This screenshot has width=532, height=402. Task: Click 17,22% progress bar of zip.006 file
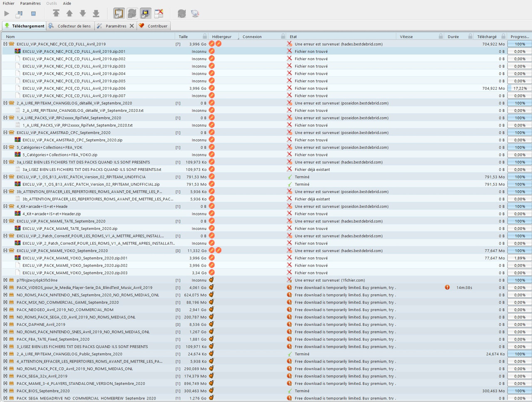(520, 88)
